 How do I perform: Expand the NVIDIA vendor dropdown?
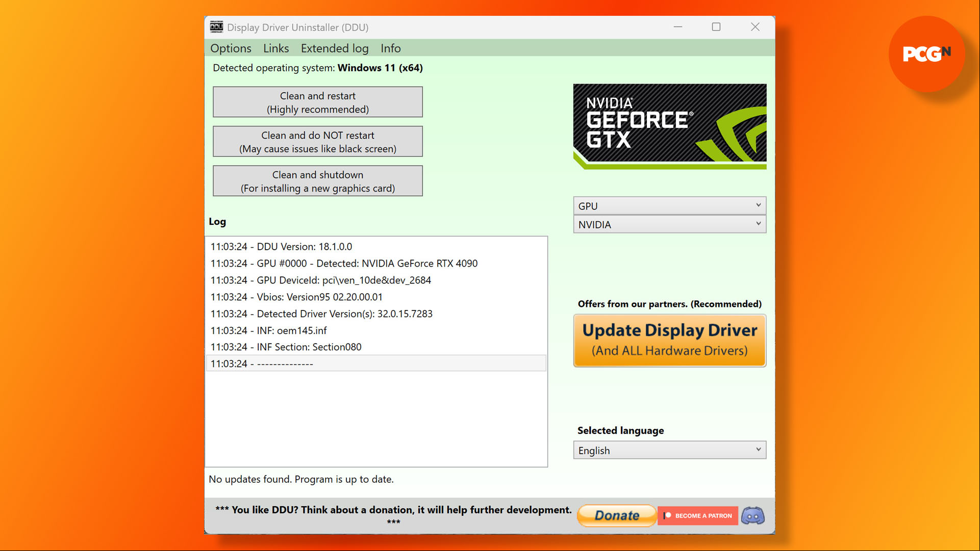click(x=669, y=224)
